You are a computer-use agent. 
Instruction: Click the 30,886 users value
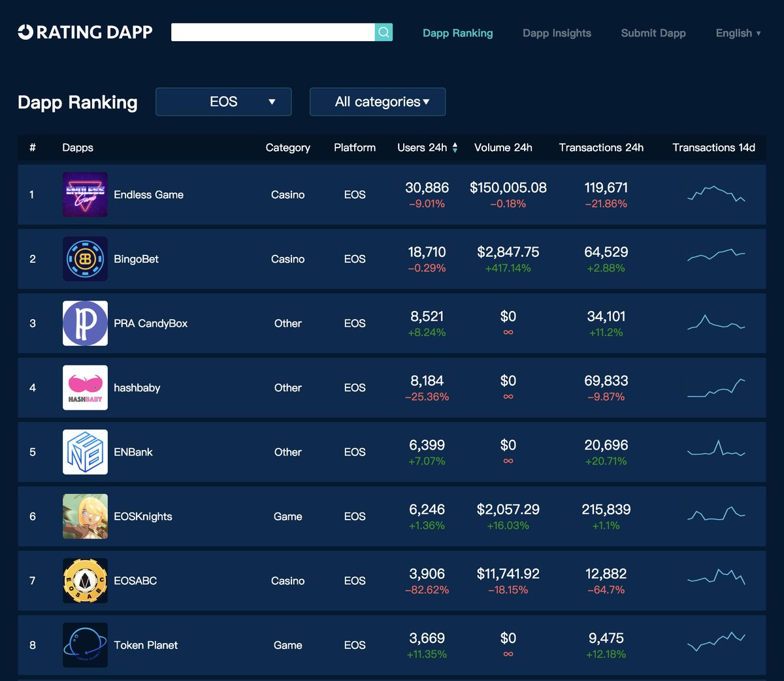click(x=427, y=188)
